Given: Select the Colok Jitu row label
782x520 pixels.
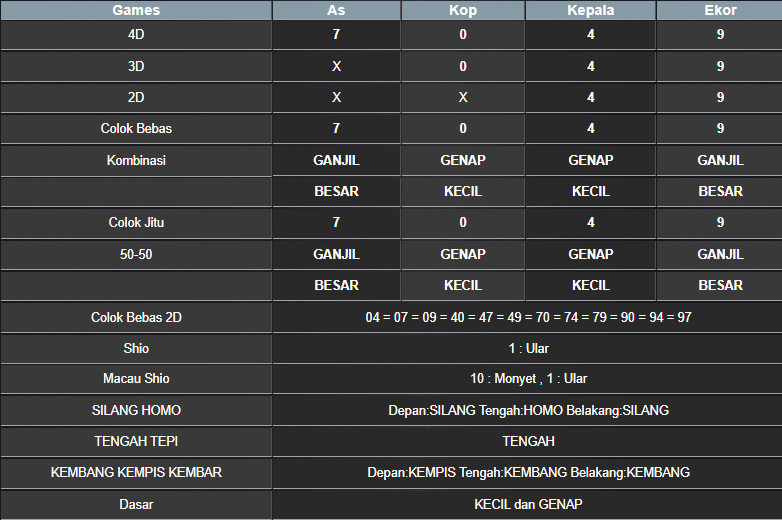Looking at the screenshot, I should (x=136, y=222).
